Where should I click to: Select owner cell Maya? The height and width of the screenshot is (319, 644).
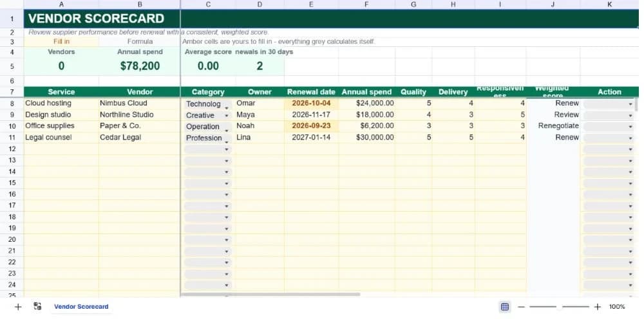(260, 115)
